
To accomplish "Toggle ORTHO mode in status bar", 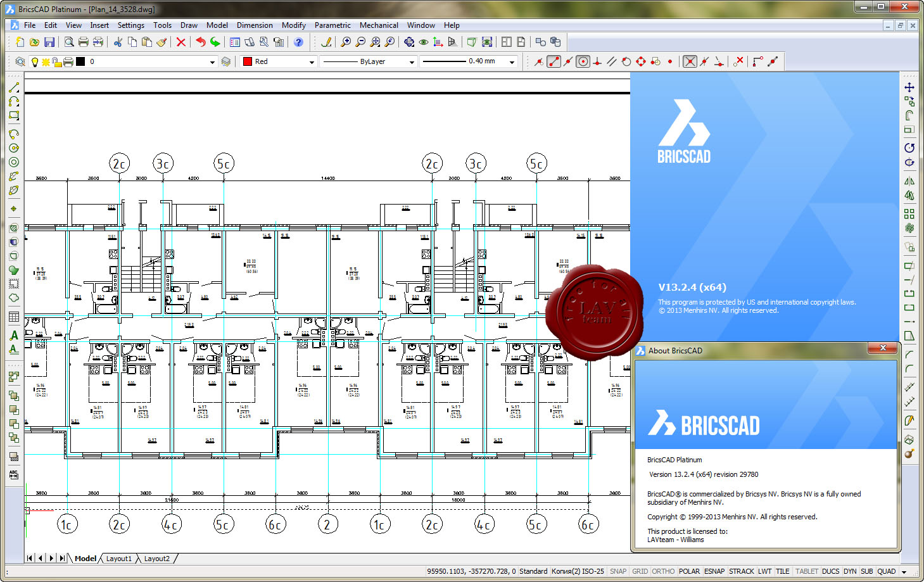I will point(663,571).
